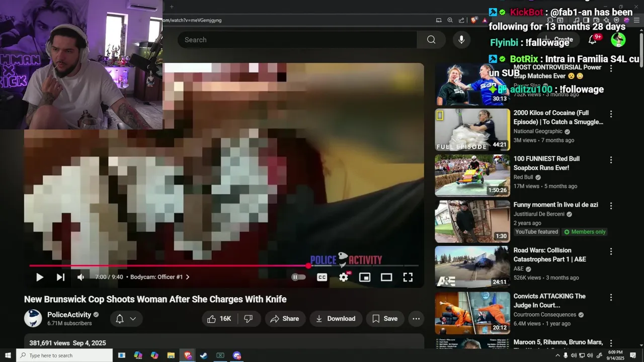Open options for Red Bull Soapbox video

pyautogui.click(x=611, y=160)
